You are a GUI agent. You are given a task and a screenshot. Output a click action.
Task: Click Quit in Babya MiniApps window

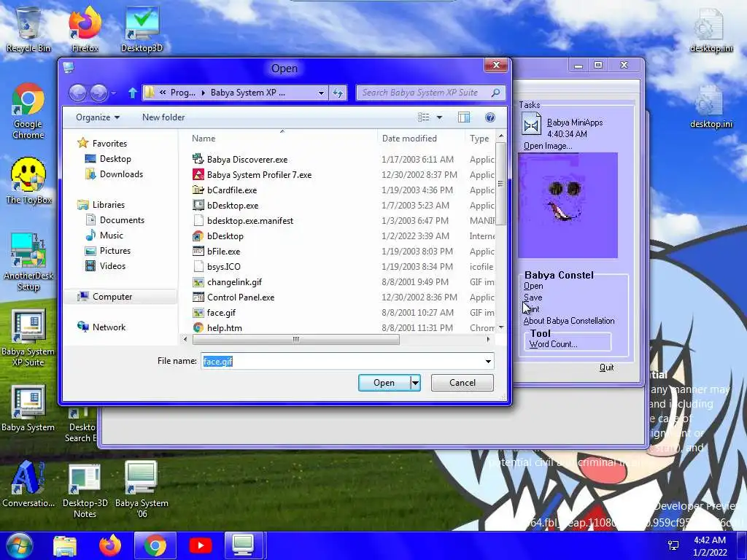[606, 367]
